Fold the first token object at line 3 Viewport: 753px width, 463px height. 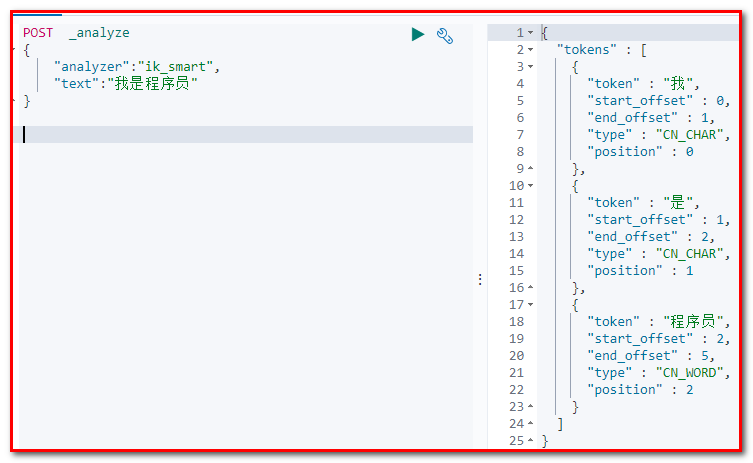(530, 67)
